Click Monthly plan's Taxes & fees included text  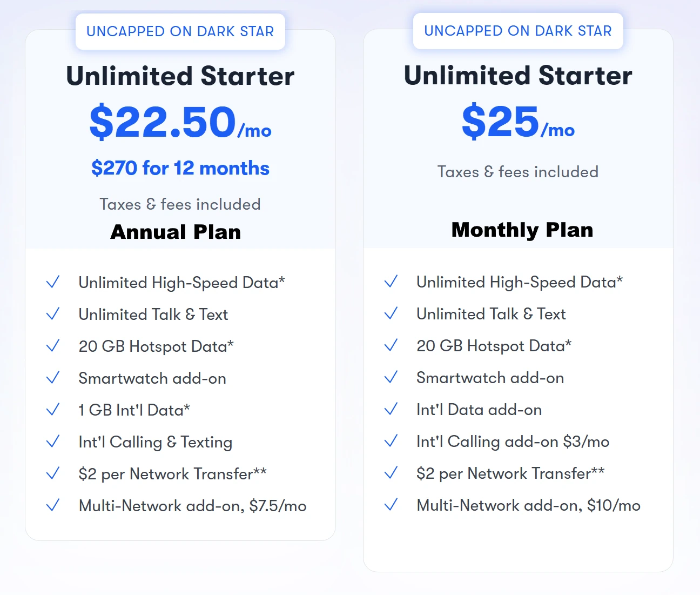coord(518,172)
